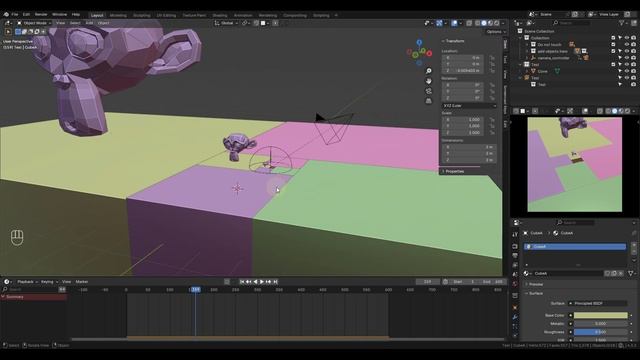The width and height of the screenshot is (640, 360).
Task: Switch to the Sculpting workspace tab
Action: 142,15
